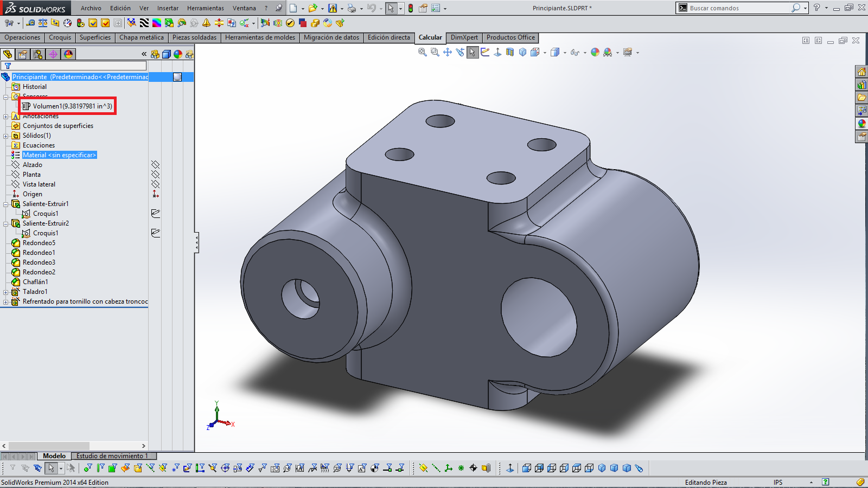868x488 pixels.
Task: Open SolidWorks Resources home icon
Action: tap(861, 72)
